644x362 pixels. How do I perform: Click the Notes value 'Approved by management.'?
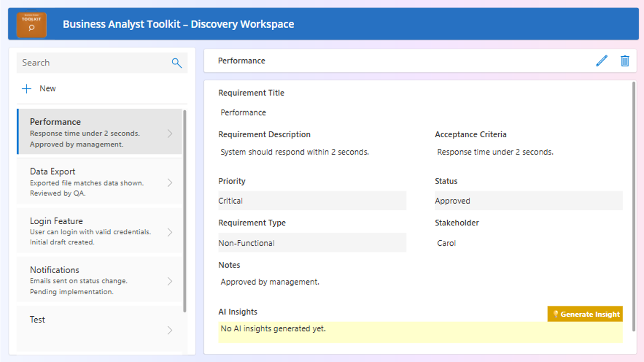coord(270,282)
